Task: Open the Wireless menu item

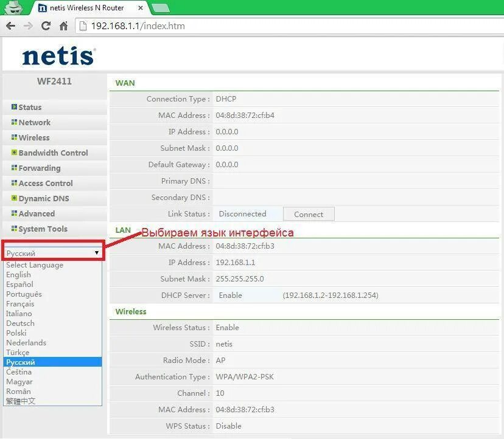Action: coord(34,138)
